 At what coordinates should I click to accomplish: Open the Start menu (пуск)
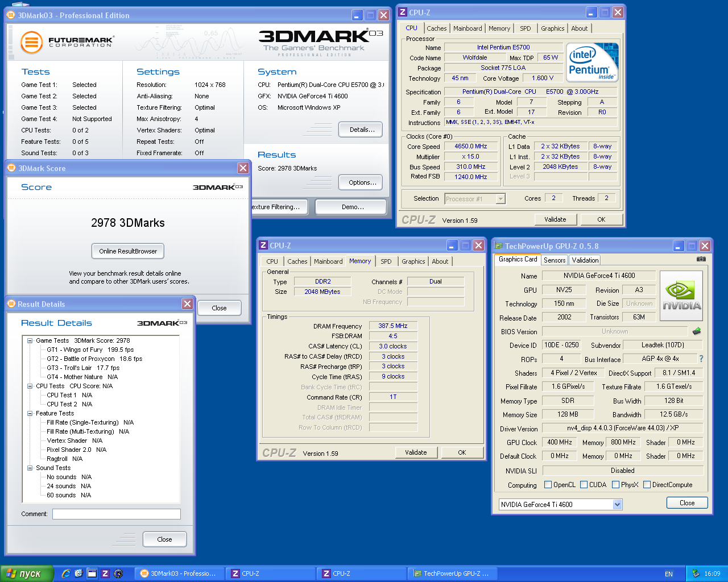pyautogui.click(x=27, y=573)
